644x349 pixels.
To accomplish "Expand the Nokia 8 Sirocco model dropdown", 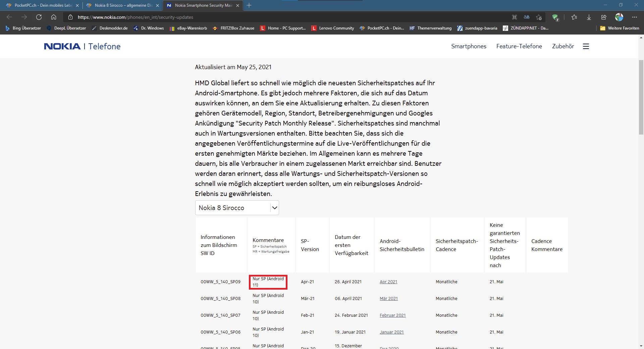I will [x=237, y=208].
